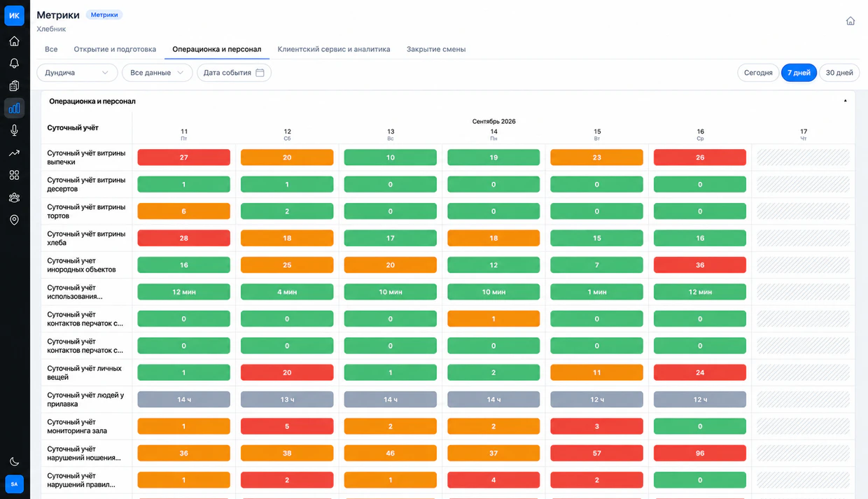Image resolution: width=868 pixels, height=499 pixels.
Task: Open the home icon in the sidebar
Action: pos(14,41)
